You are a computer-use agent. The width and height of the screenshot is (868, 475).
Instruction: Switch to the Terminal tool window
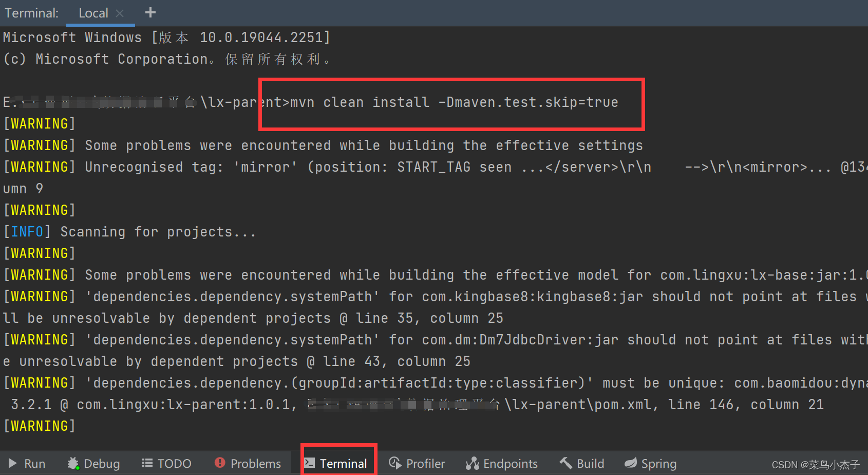click(x=336, y=464)
